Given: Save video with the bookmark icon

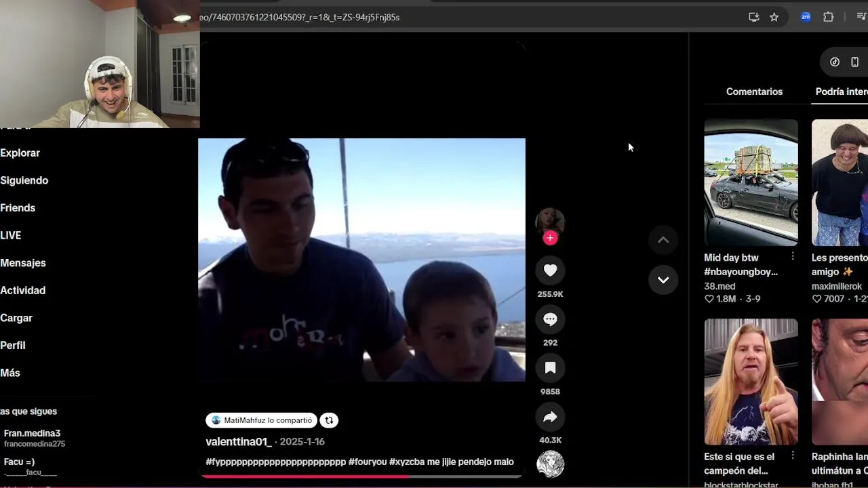Looking at the screenshot, I should tap(550, 368).
